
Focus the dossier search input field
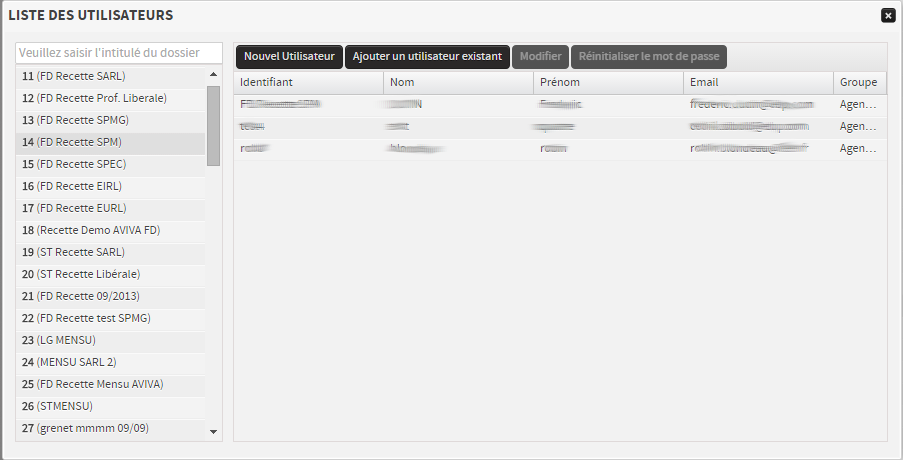pos(118,53)
